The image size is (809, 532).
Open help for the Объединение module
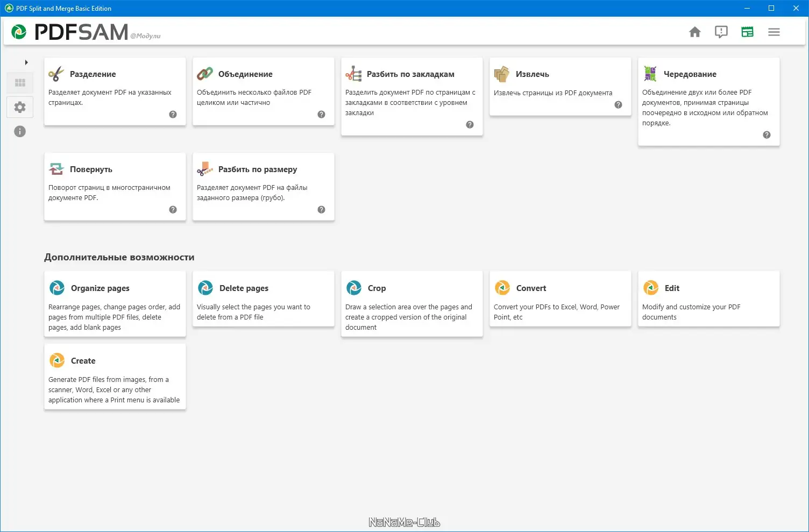point(321,115)
